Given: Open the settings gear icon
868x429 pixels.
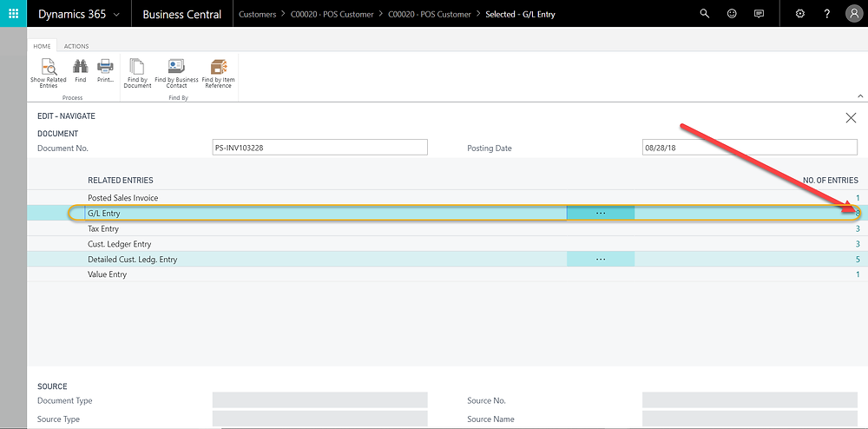Looking at the screenshot, I should [x=800, y=14].
